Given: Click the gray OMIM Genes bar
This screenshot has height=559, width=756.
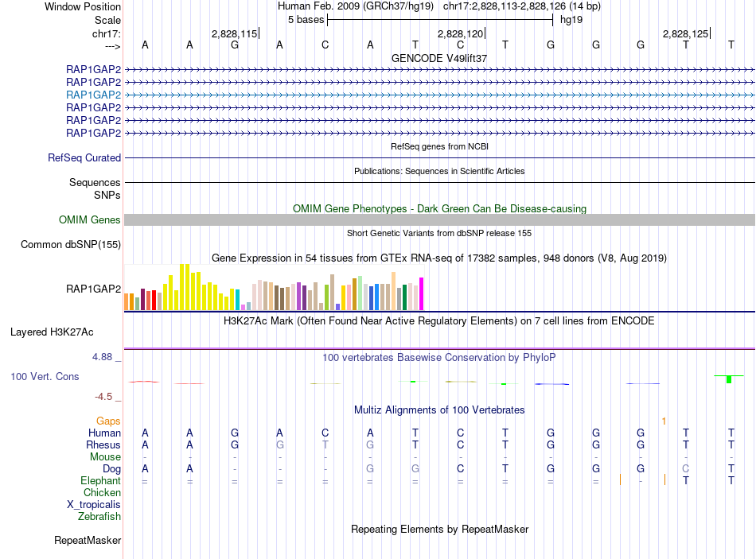Looking at the screenshot, I should (x=439, y=219).
